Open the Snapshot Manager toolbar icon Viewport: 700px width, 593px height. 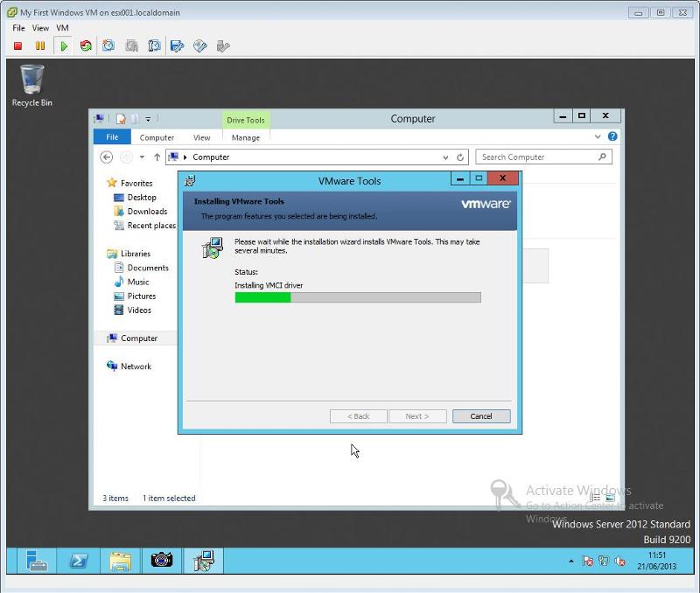point(154,45)
